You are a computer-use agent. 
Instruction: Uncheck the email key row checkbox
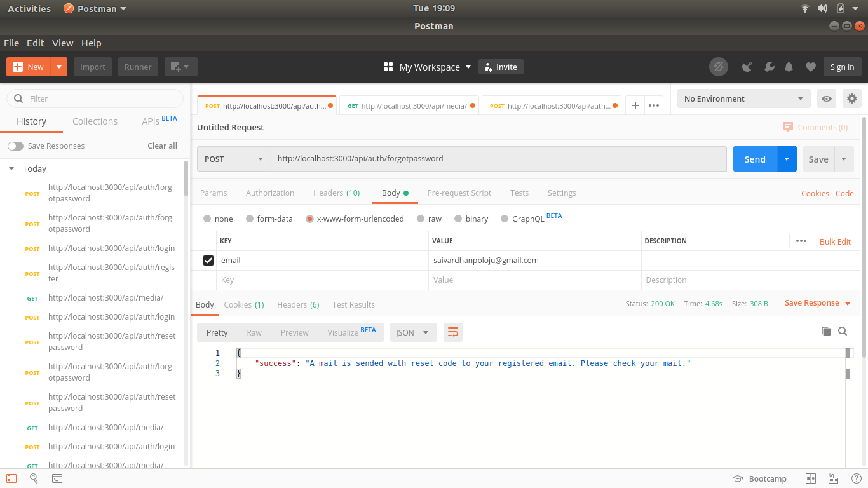[208, 261]
